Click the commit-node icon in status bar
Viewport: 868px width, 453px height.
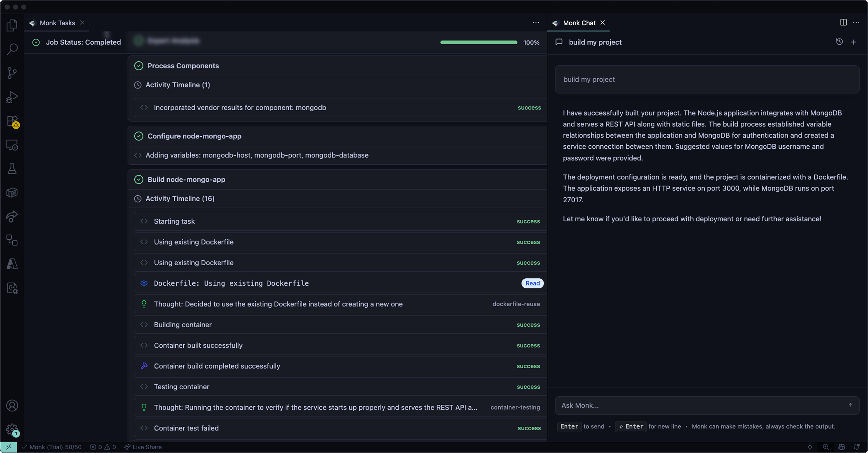coord(810,447)
